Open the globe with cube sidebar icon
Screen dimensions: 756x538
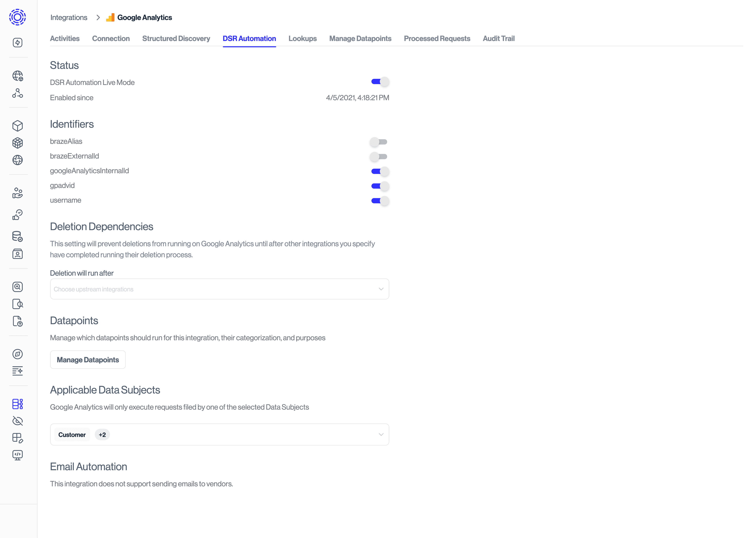pos(18,76)
